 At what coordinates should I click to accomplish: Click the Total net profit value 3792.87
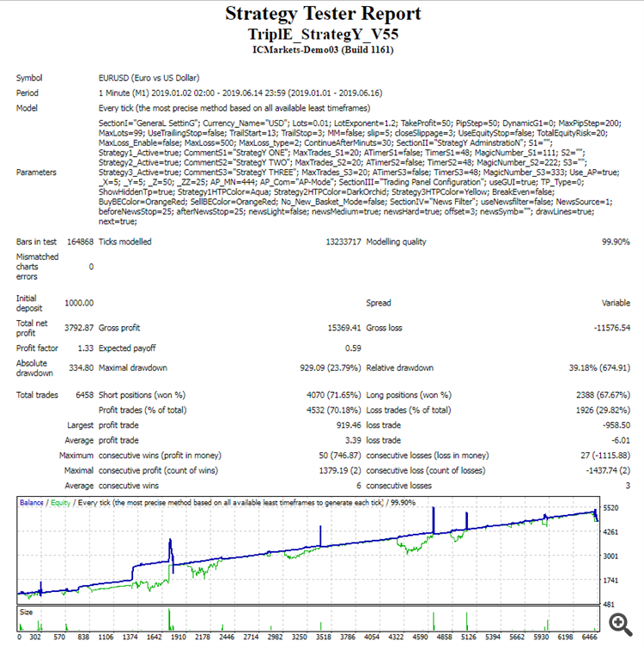79,328
